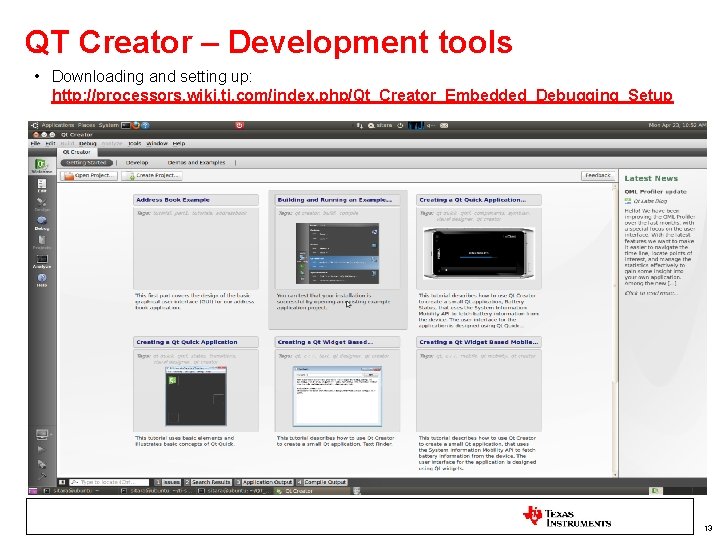Open the help launcher in top panel
This screenshot has width=720, height=540.
146,125
